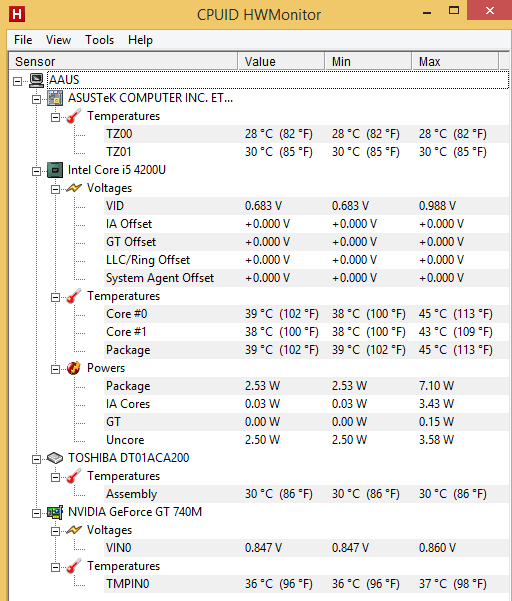Collapse the Intel Core i5 4200U node
This screenshot has width=512, height=601.
pos(36,171)
